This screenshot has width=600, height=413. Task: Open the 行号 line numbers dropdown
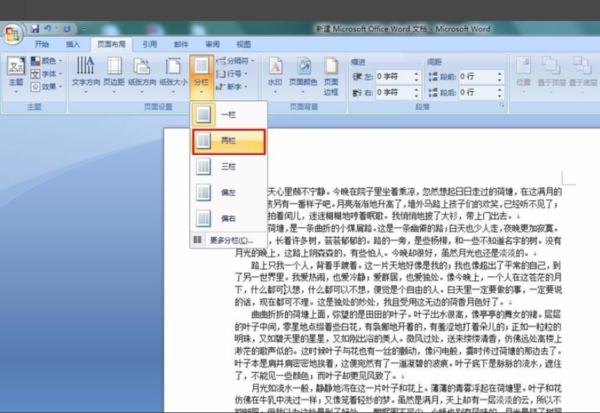[x=232, y=73]
